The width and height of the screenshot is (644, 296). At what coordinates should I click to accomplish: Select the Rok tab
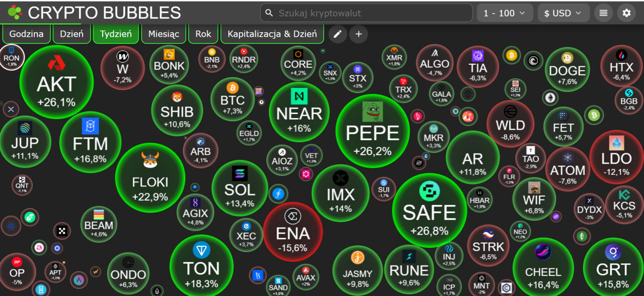[x=203, y=34]
